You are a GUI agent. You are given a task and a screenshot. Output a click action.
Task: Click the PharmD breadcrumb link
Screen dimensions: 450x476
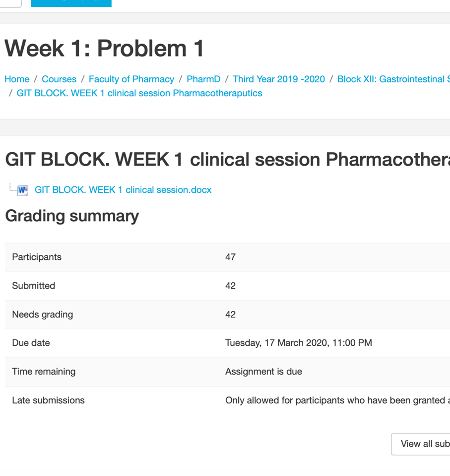pos(203,79)
